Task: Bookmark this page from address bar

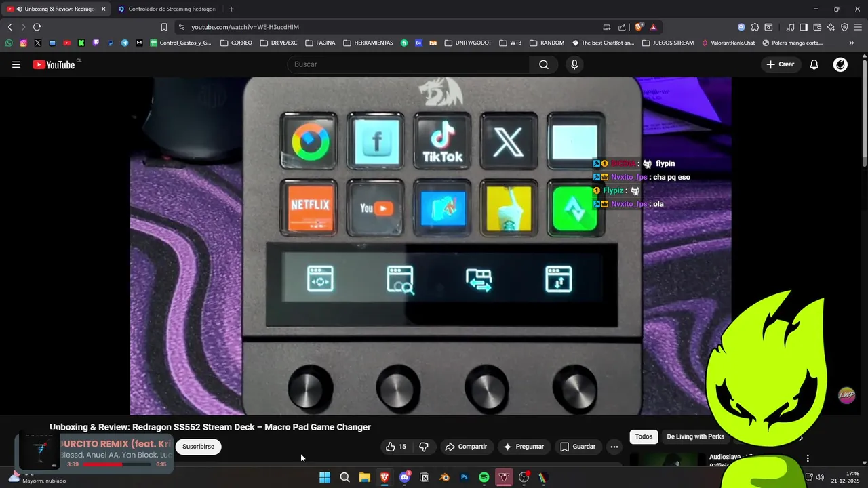Action: 163,27
